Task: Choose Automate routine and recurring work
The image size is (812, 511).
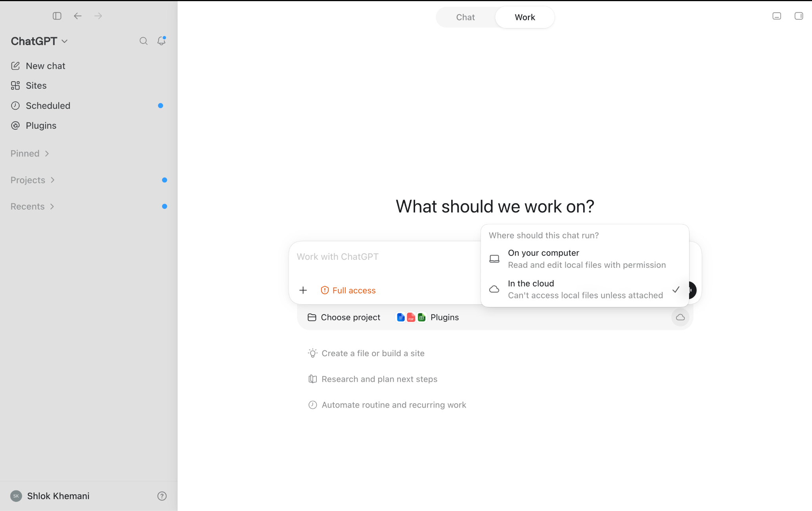Action: 387,405
